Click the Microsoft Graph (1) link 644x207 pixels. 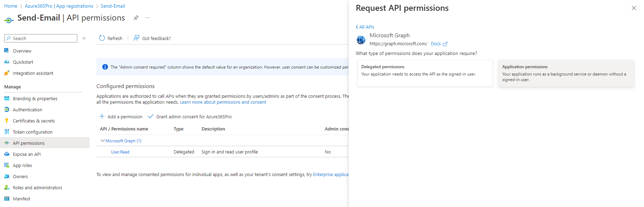[124, 141]
